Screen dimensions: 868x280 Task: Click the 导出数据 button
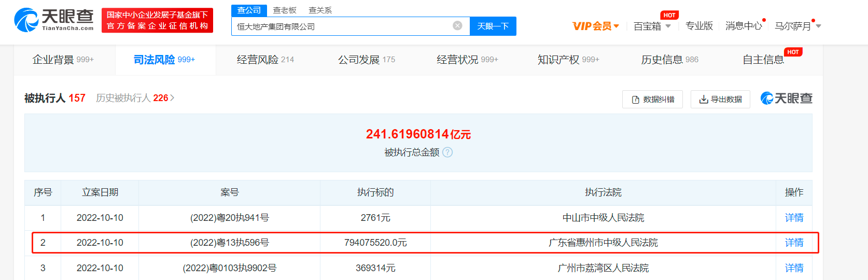[720, 99]
